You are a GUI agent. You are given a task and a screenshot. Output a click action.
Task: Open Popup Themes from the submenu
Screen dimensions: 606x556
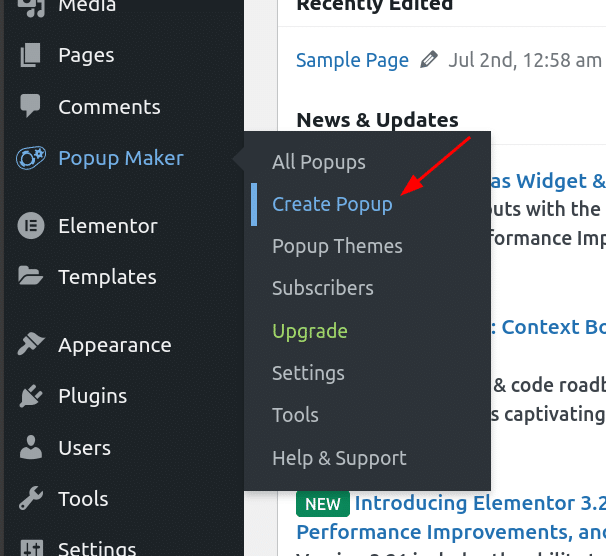[x=337, y=247]
